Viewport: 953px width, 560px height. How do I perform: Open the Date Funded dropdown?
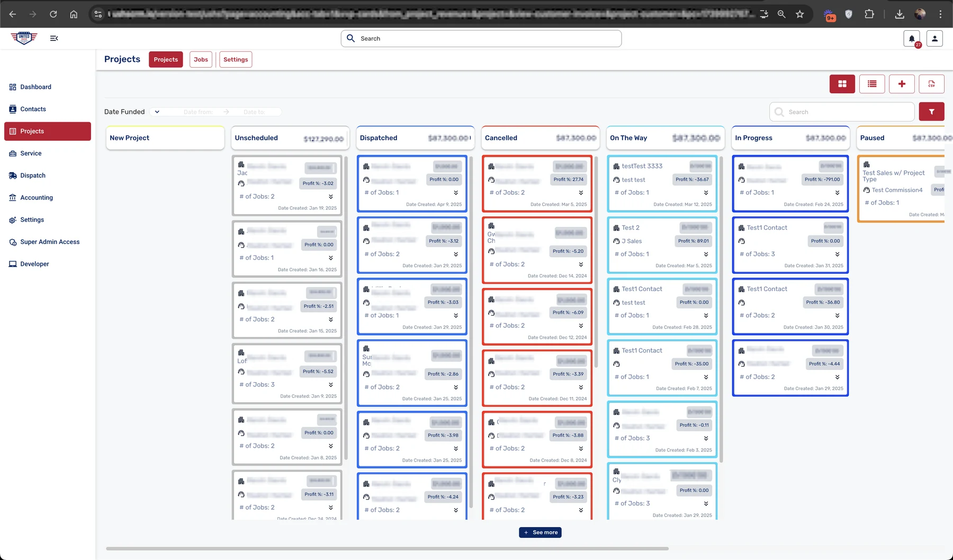tap(157, 112)
